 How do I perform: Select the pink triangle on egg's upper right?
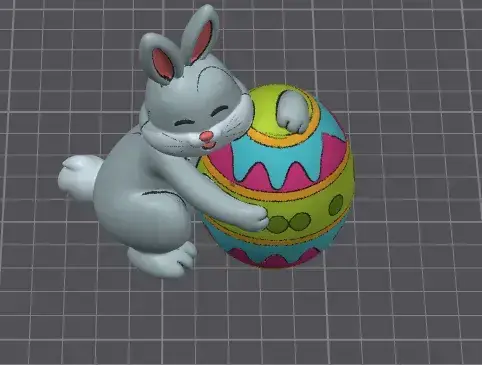pos(334,151)
